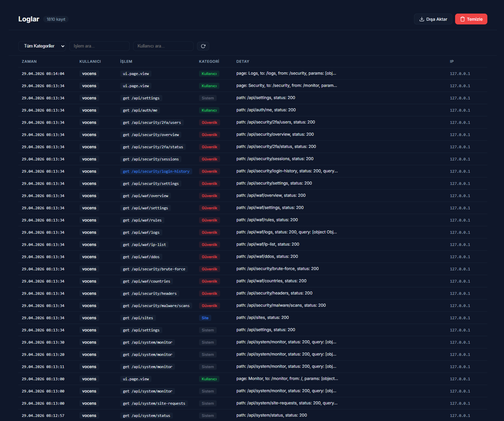
Task: Click the ZAMAN column header
Action: (29, 61)
